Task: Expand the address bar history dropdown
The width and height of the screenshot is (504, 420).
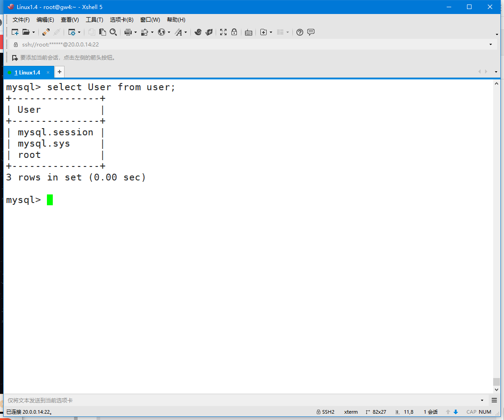Action: [x=490, y=44]
